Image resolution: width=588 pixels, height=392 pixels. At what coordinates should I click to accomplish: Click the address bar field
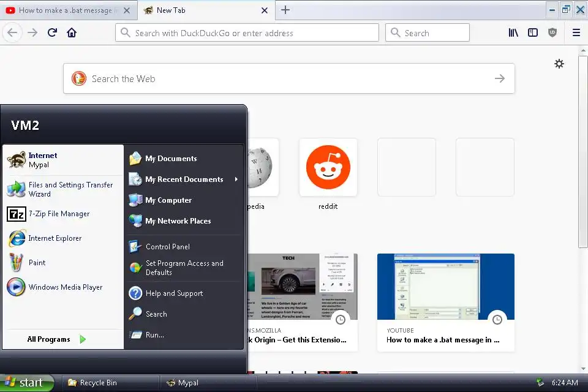click(x=247, y=32)
